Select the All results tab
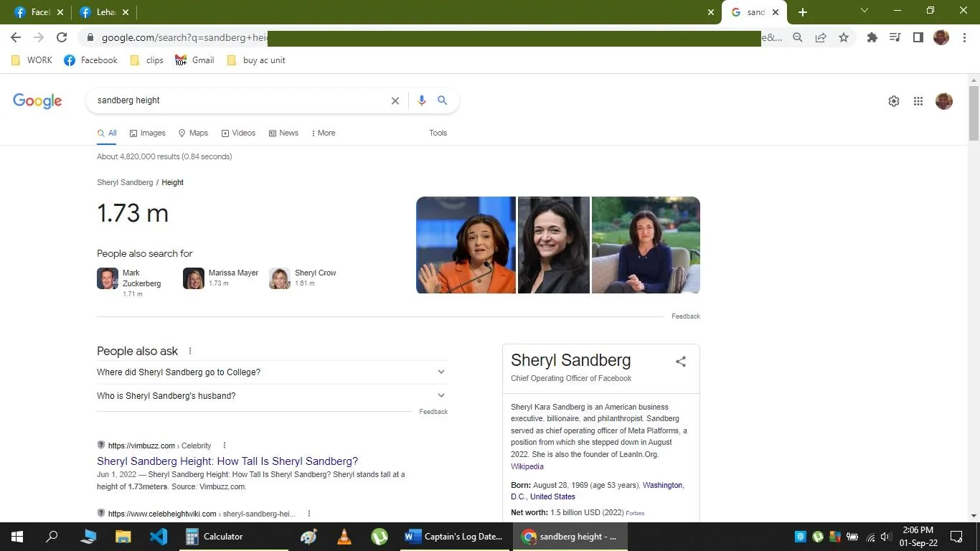This screenshot has width=980, height=551. pos(107,133)
